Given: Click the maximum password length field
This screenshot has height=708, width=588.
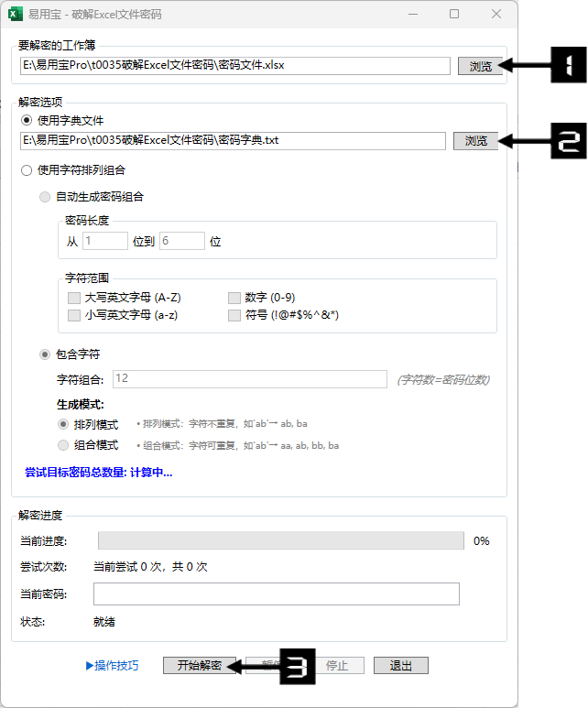Looking at the screenshot, I should pos(182,241).
